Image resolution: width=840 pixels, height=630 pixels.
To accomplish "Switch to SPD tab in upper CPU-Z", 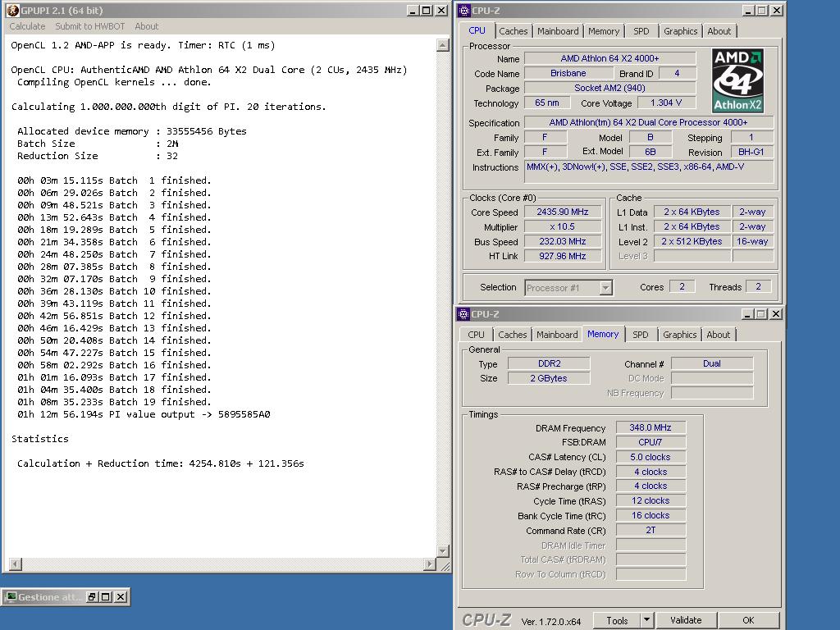I will point(641,31).
